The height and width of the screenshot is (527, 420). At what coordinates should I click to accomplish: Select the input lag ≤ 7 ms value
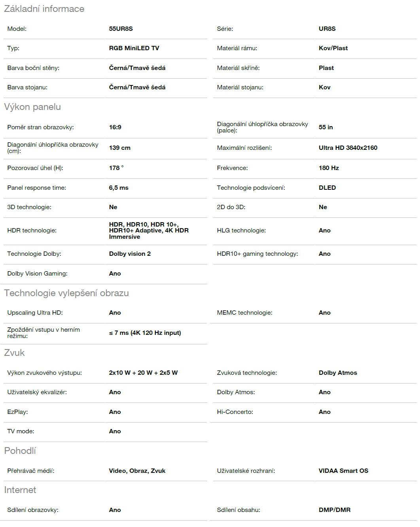point(145,333)
